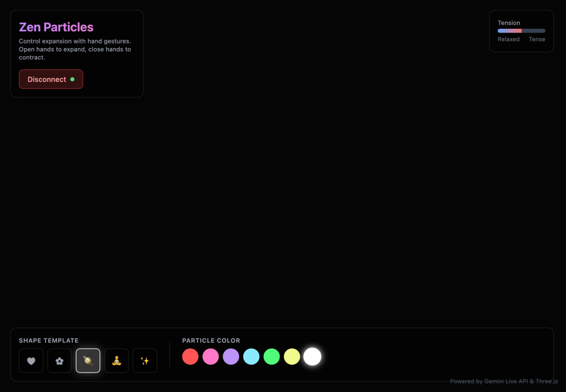
Task: Click the SHAPE TEMPLATE heading
Action: (x=49, y=341)
